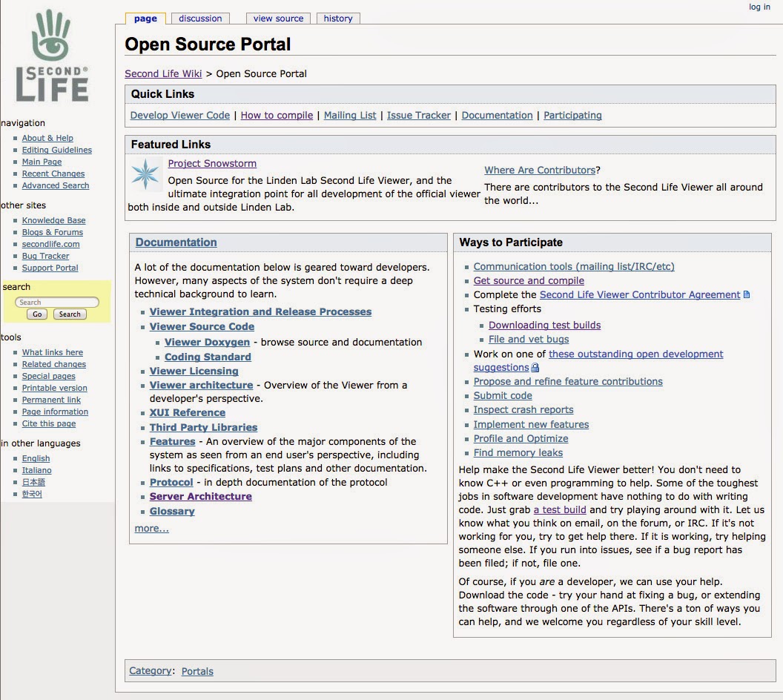Switch to the discussion tab
The image size is (783, 700).
click(200, 19)
